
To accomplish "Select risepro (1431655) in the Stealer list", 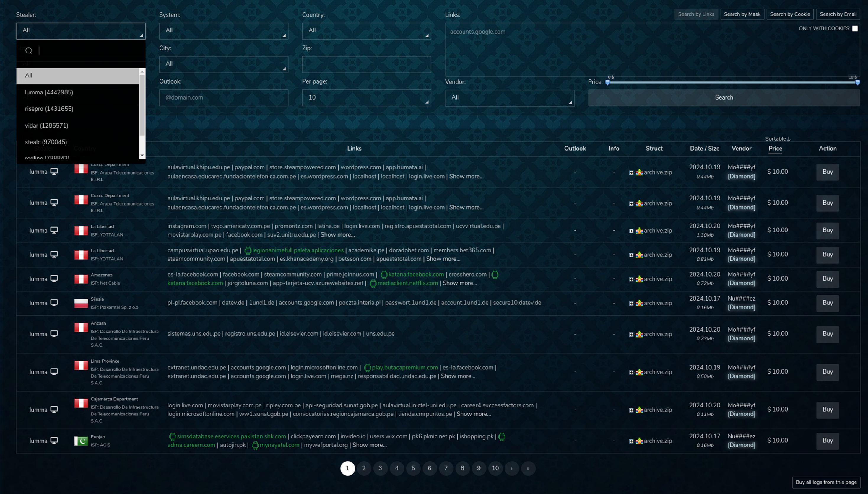I will pyautogui.click(x=77, y=109).
